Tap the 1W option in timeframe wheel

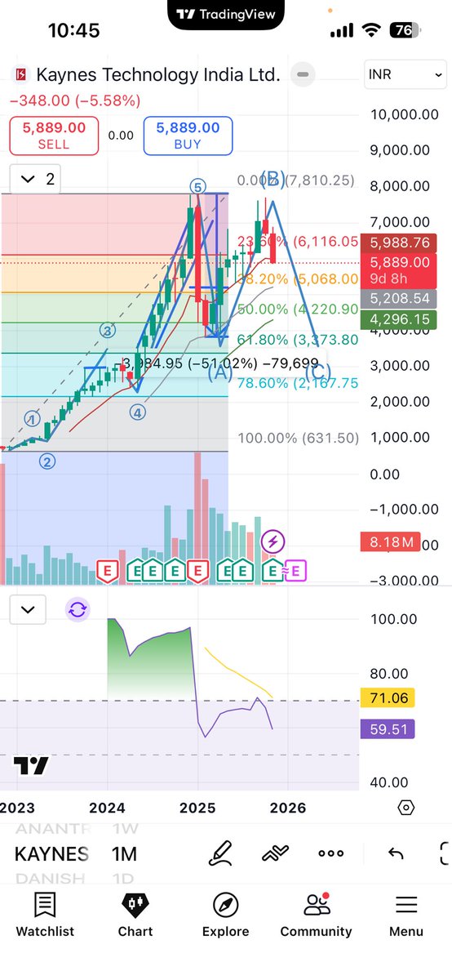pos(124,828)
